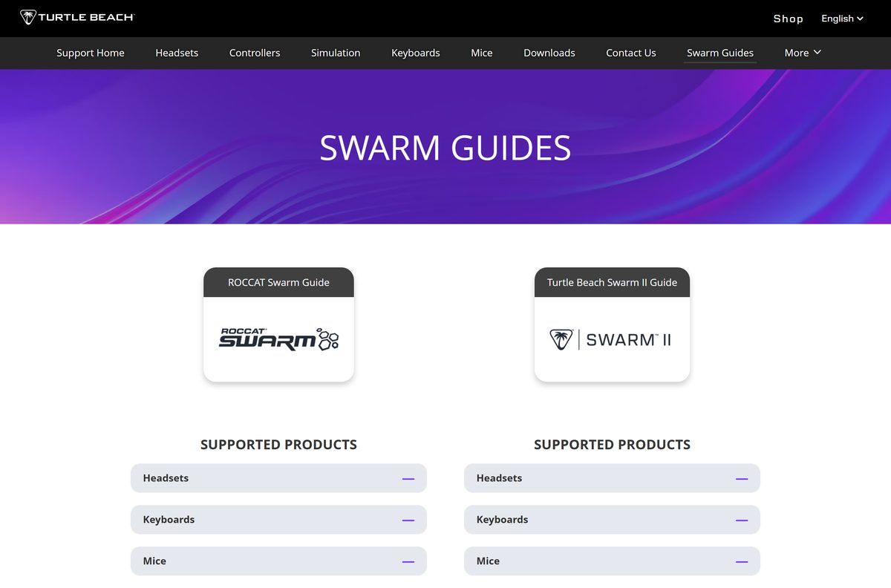This screenshot has height=588, width=891.
Task: Click the Turtle Beach logo in header
Action: tap(77, 17)
